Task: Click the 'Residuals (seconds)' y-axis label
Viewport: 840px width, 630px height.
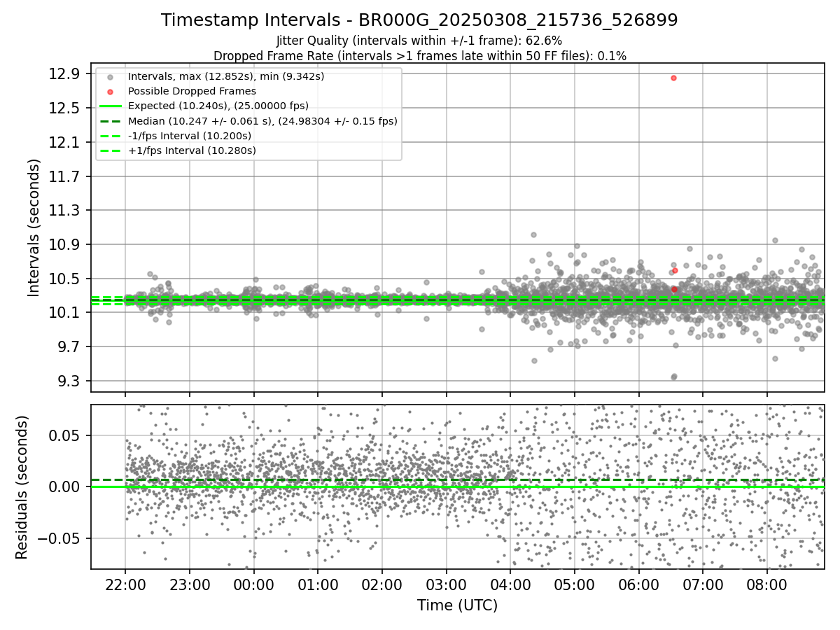Action: click(x=22, y=487)
